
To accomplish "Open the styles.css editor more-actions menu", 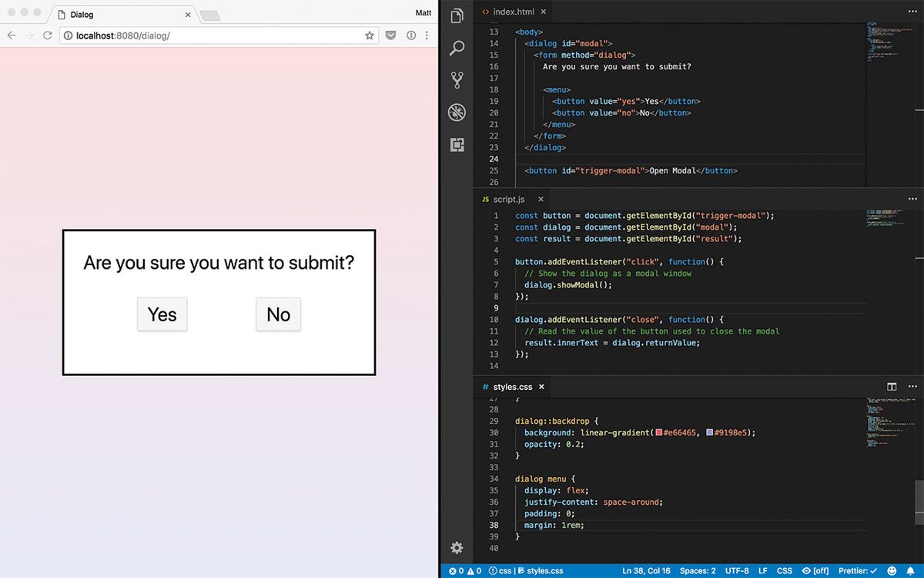I will [x=913, y=386].
